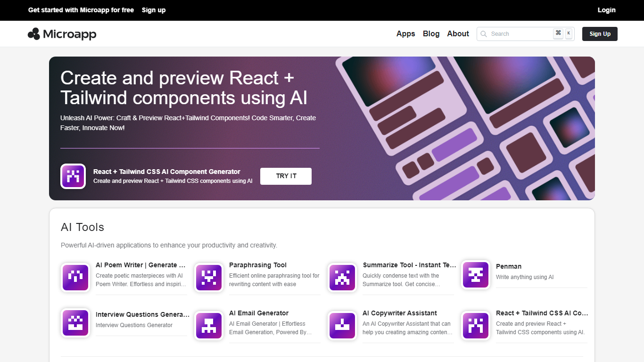The height and width of the screenshot is (362, 644).
Task: Click the search magnifier icon
Action: [484, 34]
